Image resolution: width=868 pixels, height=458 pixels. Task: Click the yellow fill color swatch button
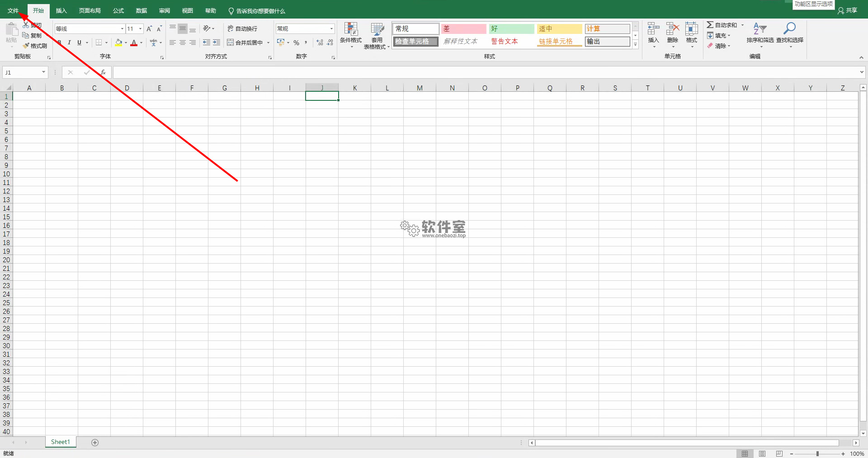(x=118, y=42)
